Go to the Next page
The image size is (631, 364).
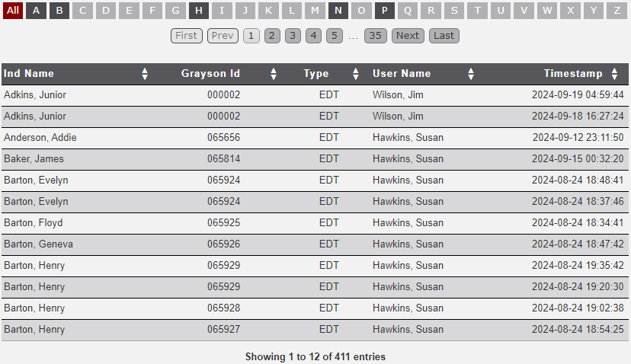click(x=408, y=36)
